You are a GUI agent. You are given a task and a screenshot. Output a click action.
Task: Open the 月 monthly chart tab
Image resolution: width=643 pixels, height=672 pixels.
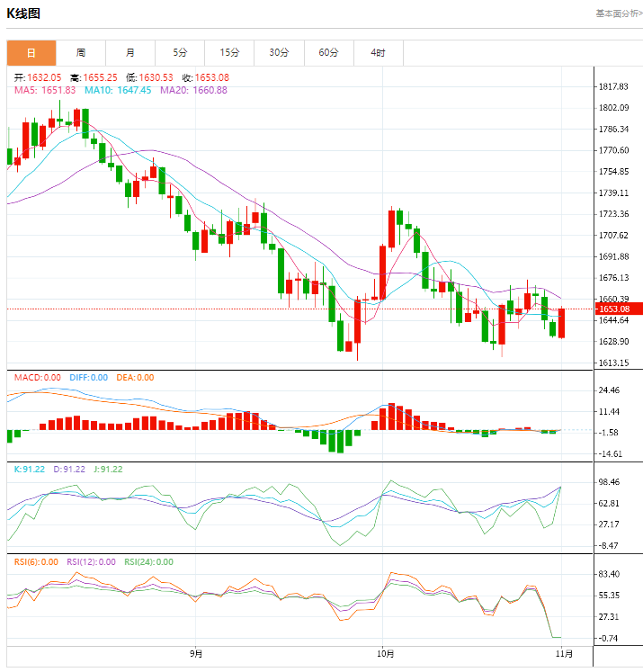[130, 53]
